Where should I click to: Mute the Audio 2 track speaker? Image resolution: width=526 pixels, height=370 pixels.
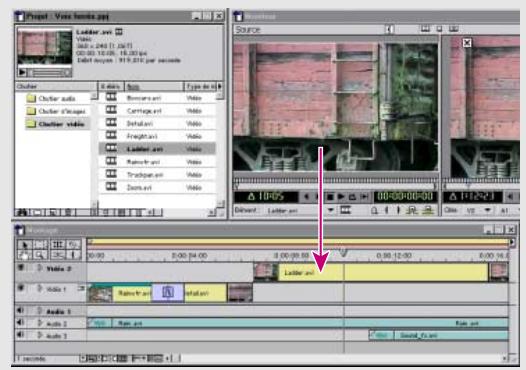coord(20,323)
